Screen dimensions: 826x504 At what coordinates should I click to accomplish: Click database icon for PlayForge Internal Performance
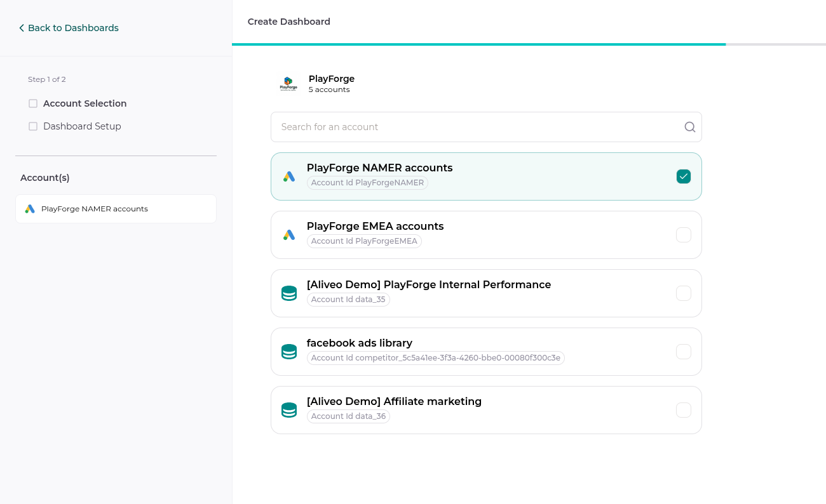pos(289,293)
